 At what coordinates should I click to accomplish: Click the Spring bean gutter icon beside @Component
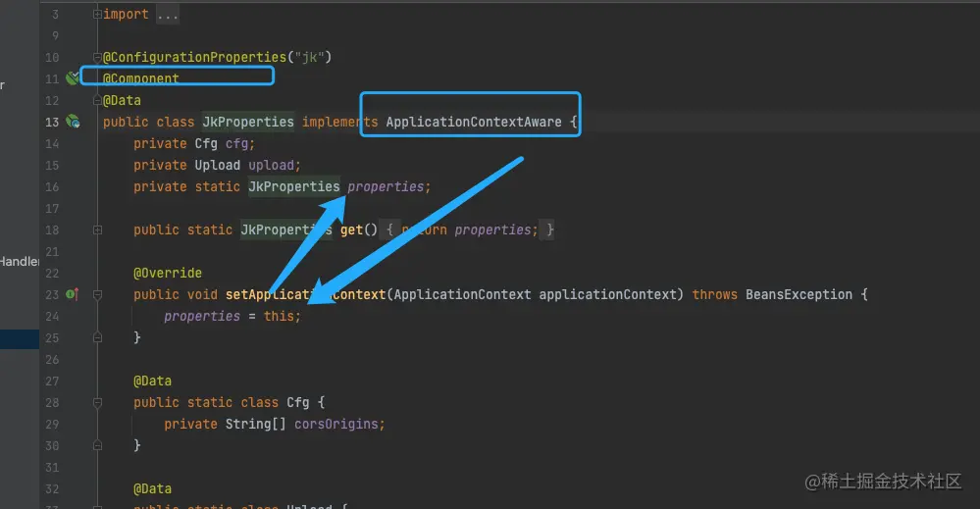73,78
